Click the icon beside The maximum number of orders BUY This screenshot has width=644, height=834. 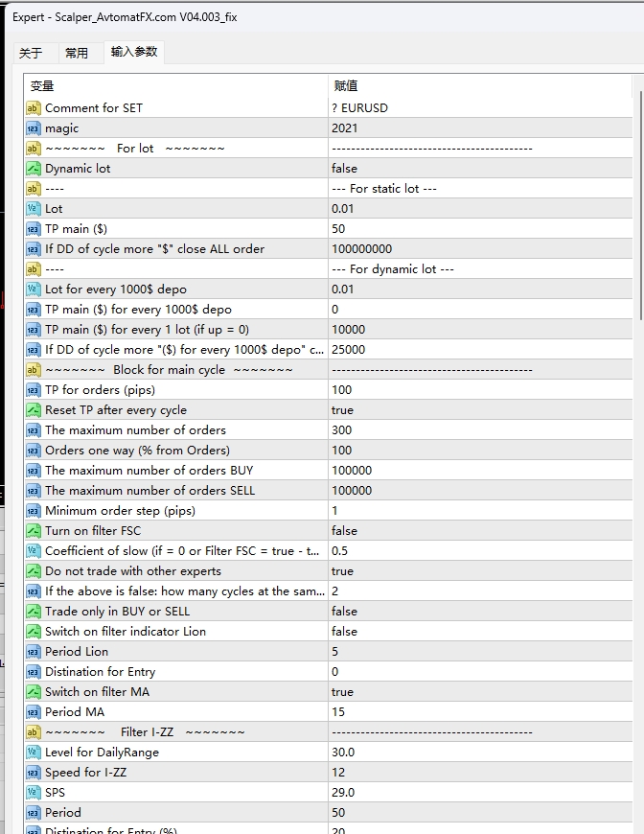point(33,470)
